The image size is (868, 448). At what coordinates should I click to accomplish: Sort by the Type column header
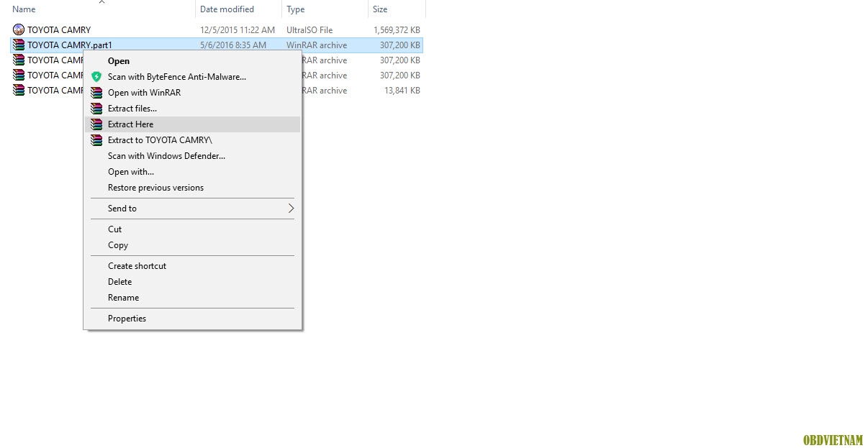(325, 9)
